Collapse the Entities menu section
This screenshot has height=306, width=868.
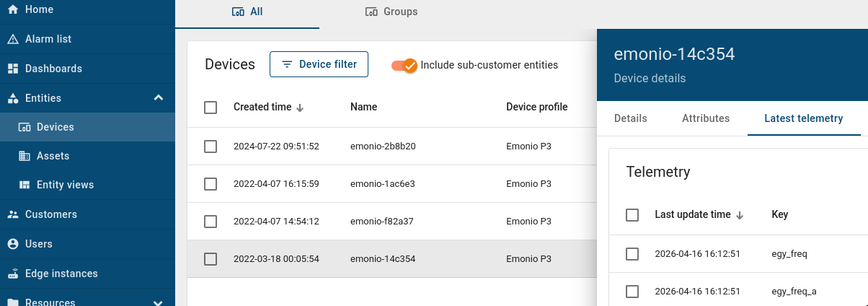point(159,98)
